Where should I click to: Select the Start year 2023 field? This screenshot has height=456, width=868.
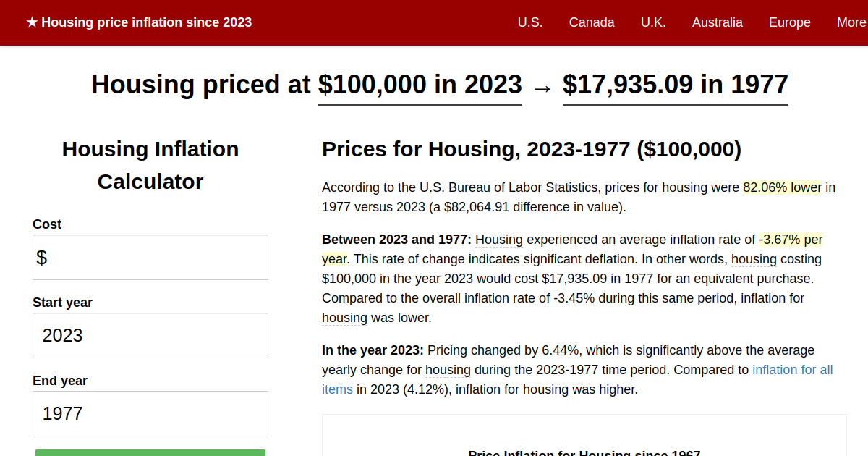point(150,335)
